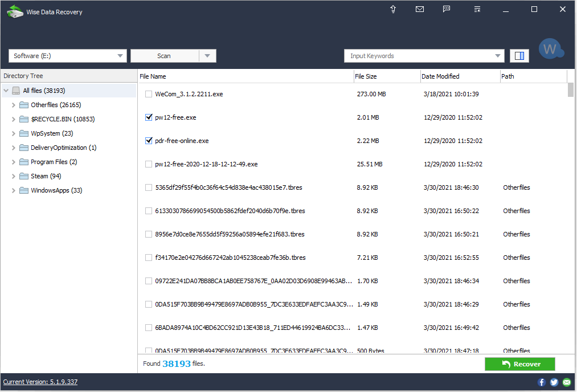Check the 6133030786699054 tbres file checkbox
This screenshot has height=392, width=577.
tap(149, 211)
